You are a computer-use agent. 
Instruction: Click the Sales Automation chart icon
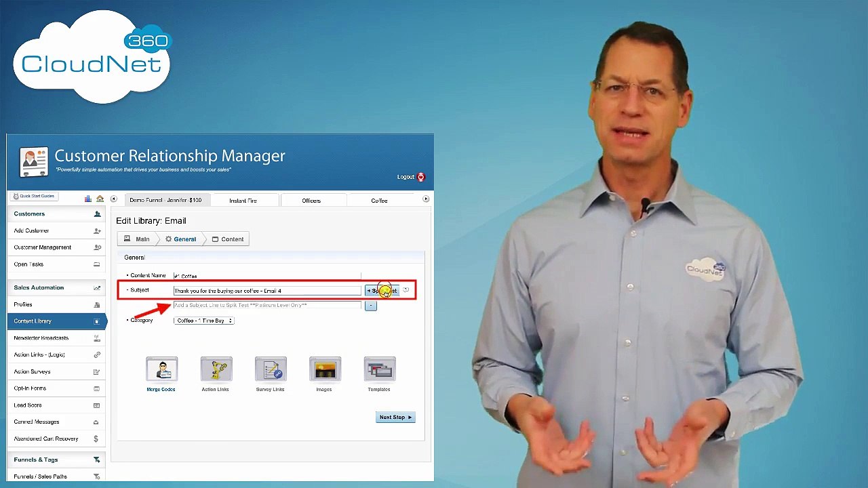pyautogui.click(x=97, y=287)
